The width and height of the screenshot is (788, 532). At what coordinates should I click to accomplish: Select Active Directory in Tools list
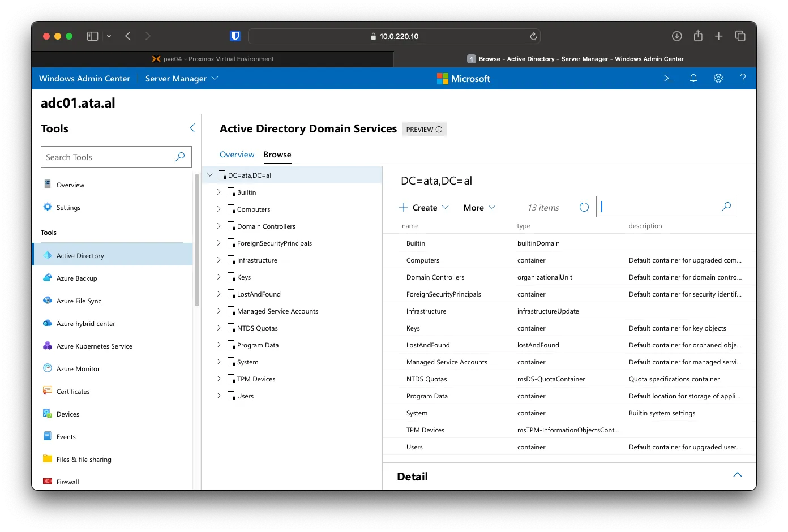(113, 256)
